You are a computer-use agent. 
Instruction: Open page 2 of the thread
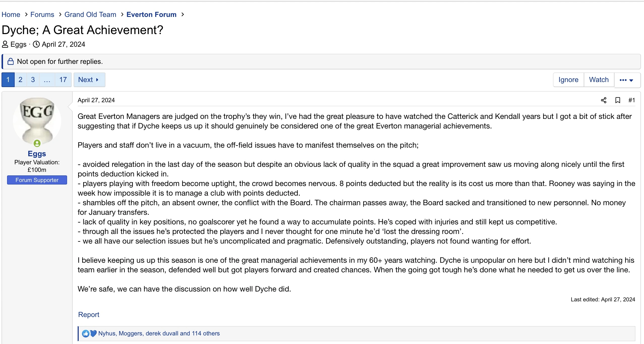coord(20,80)
